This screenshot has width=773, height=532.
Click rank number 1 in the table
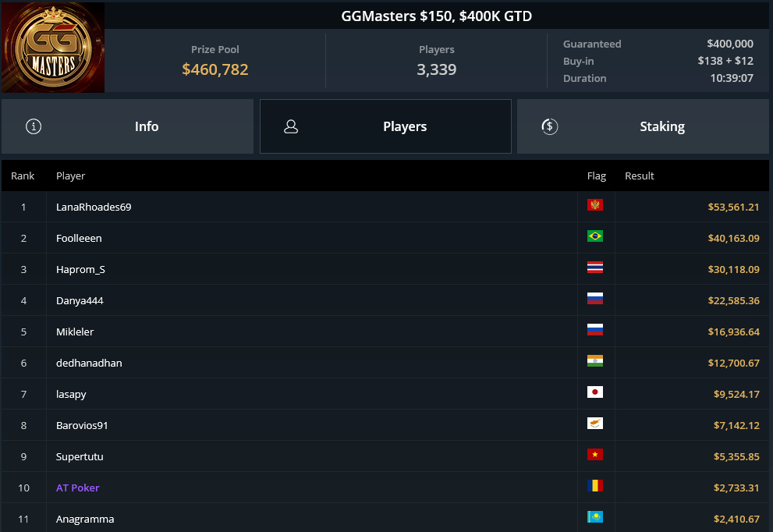[23, 207]
